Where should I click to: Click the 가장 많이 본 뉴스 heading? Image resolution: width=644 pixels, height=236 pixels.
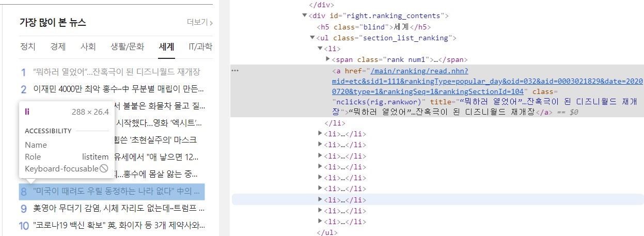53,22
